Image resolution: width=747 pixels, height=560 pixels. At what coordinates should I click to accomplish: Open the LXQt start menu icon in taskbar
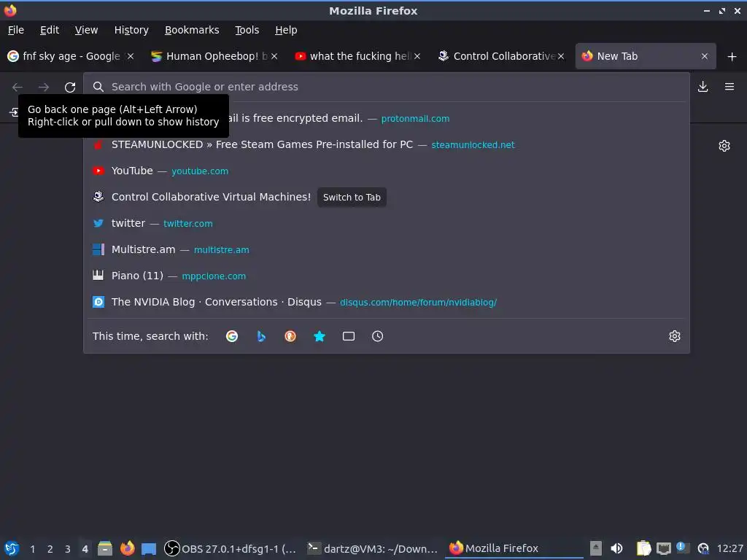tap(12, 548)
